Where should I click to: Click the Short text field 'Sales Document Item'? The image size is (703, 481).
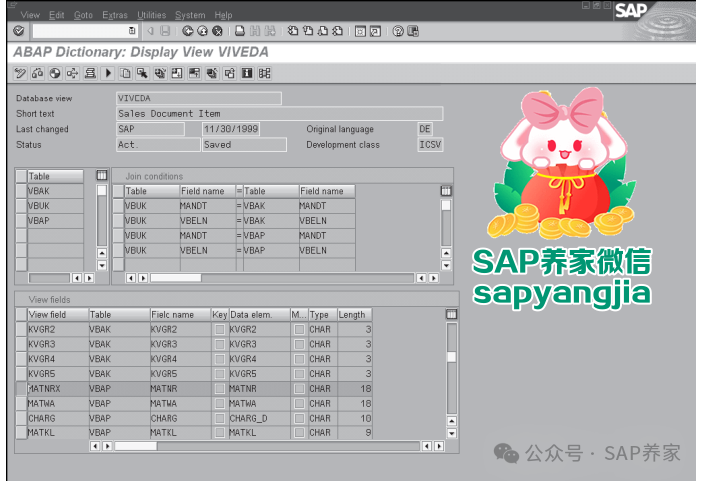pos(279,113)
